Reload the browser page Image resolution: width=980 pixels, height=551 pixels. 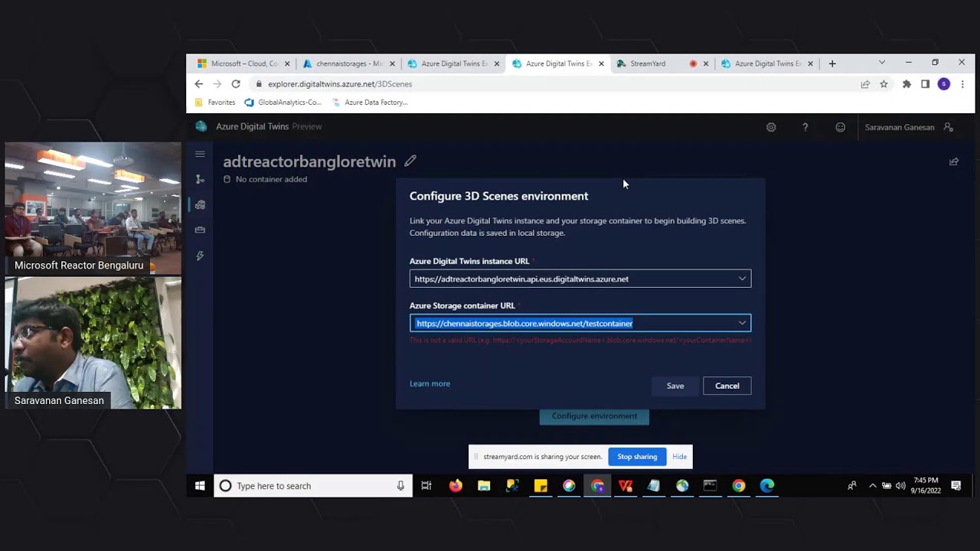pos(236,84)
